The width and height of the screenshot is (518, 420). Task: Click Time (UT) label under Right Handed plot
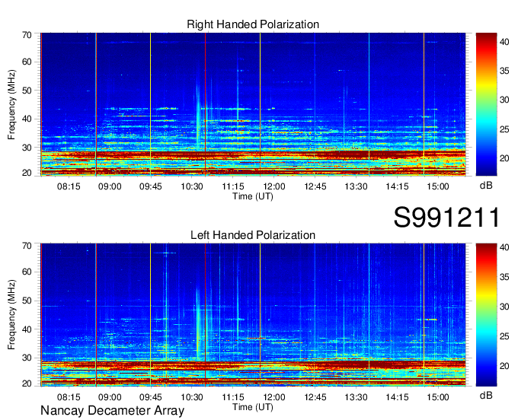[x=253, y=196]
